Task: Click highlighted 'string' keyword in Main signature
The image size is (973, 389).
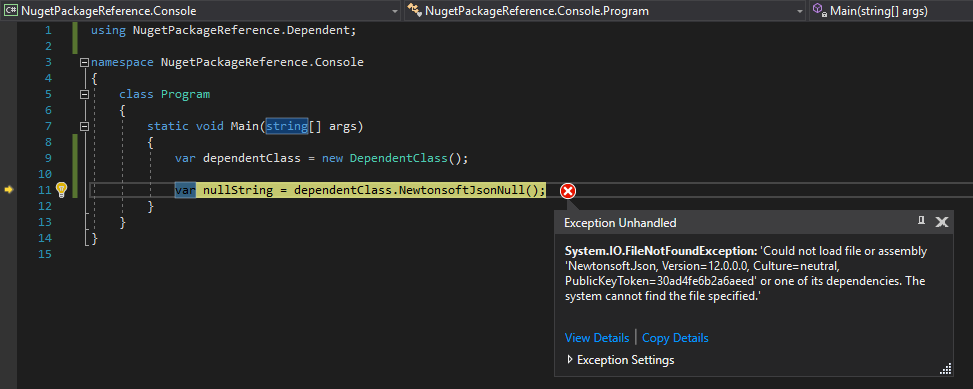Action: 287,126
